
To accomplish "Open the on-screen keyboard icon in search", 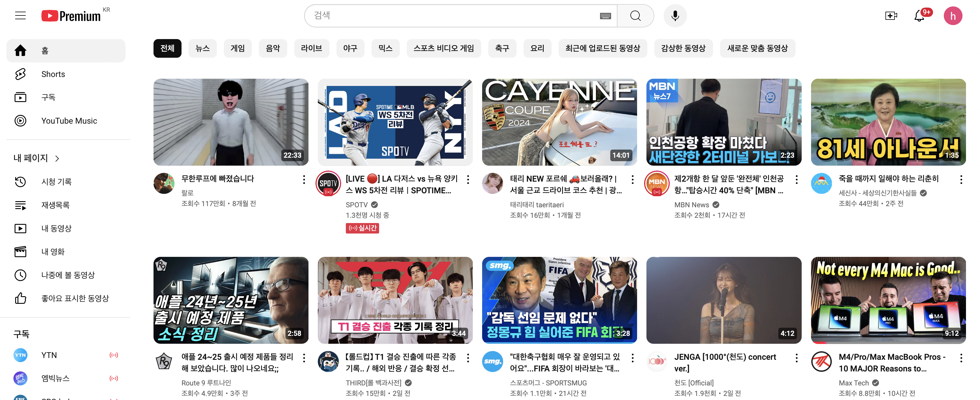I will [605, 15].
